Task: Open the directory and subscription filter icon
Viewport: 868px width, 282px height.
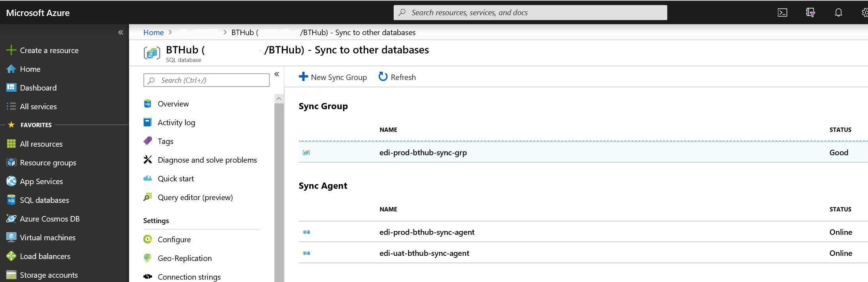Action: [810, 12]
